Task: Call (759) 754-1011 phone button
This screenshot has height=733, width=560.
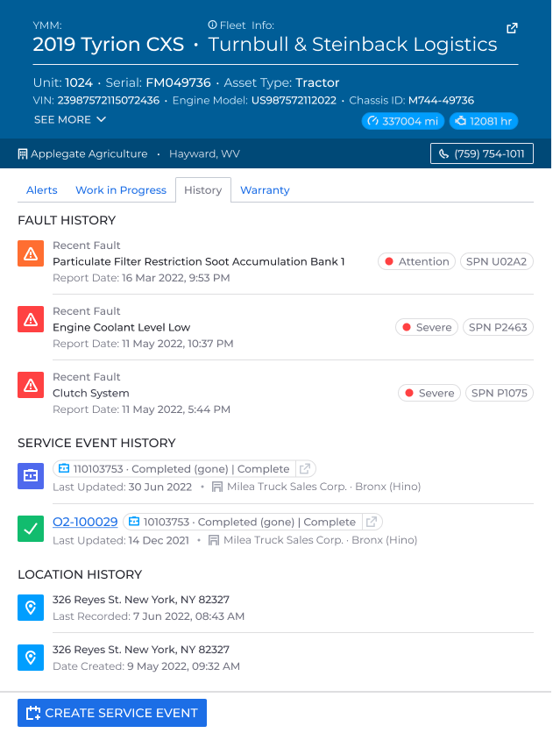Action: [x=481, y=153]
